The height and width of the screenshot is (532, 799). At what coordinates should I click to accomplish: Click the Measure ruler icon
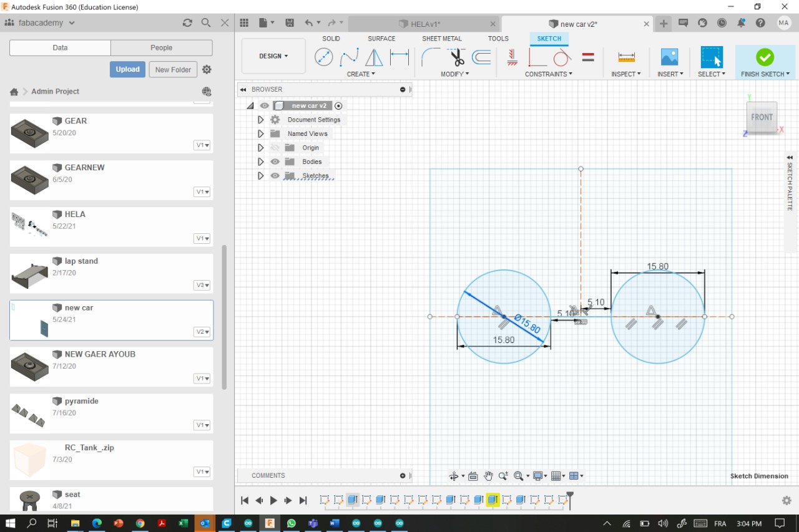click(626, 57)
